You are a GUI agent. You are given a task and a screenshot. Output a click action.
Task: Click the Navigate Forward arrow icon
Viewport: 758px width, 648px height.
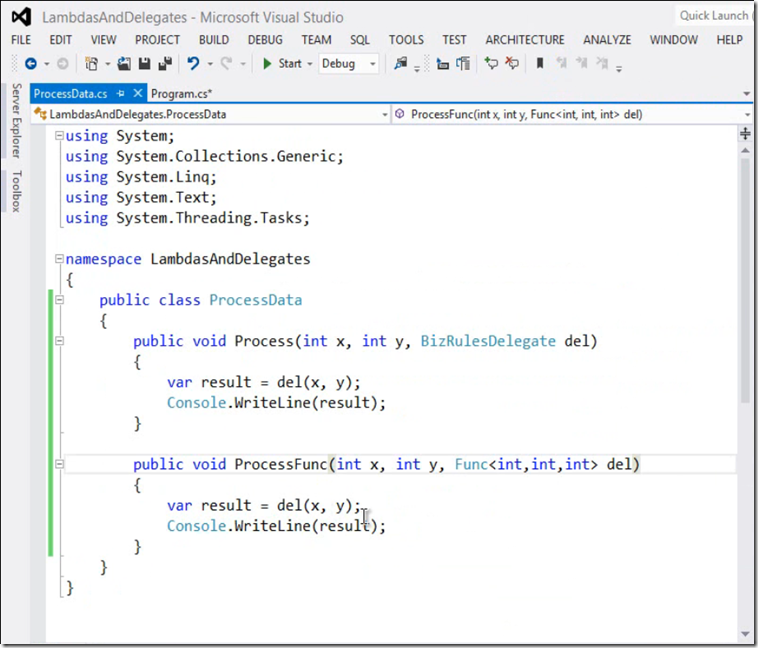(62, 63)
